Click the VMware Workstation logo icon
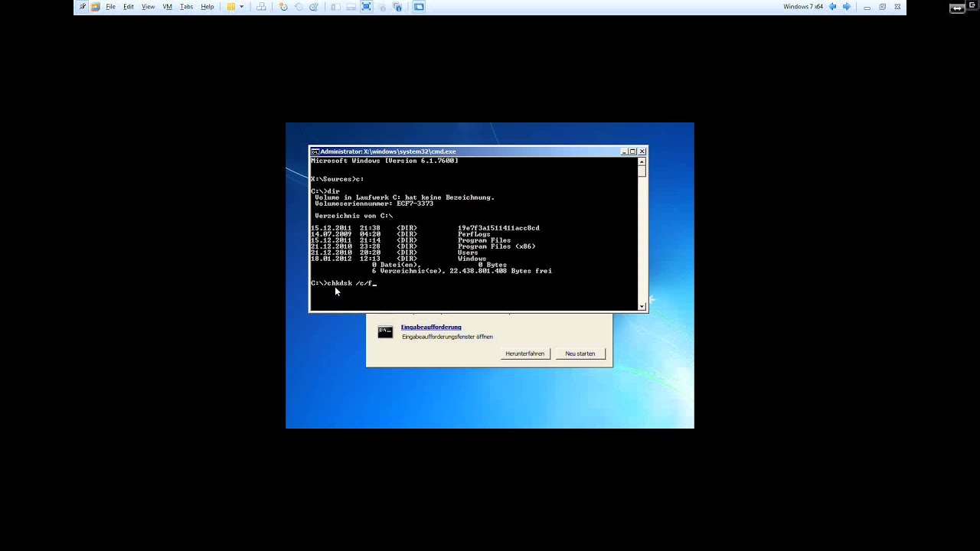Viewport: 980px width, 551px height. point(96,7)
